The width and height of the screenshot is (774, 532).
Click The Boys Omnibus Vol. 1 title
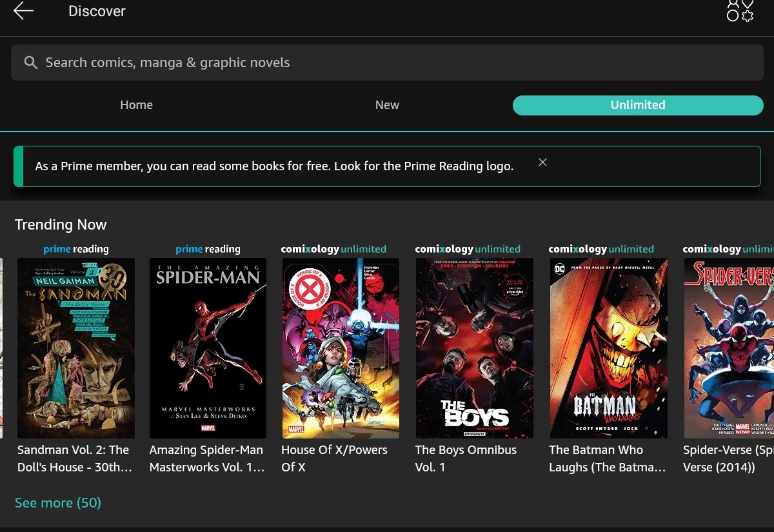pos(466,458)
